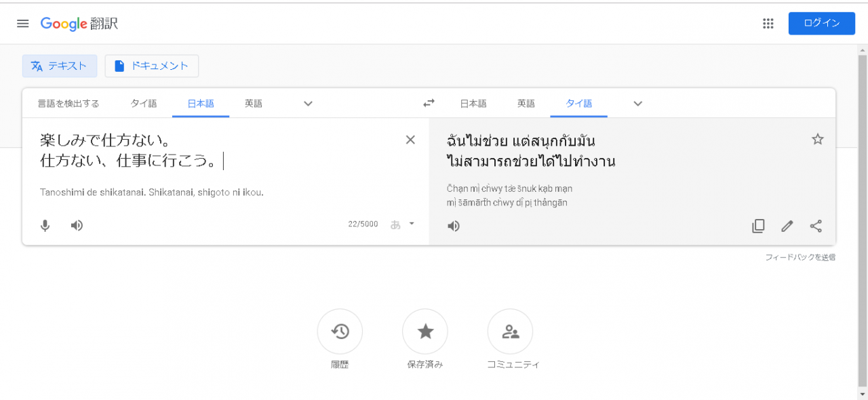Open the 履歴 history panel

(340, 332)
